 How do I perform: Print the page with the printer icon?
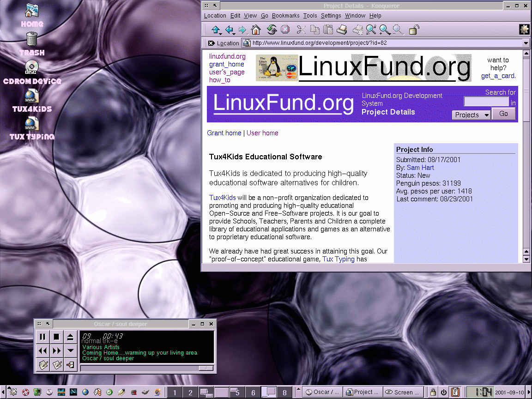[x=342, y=30]
